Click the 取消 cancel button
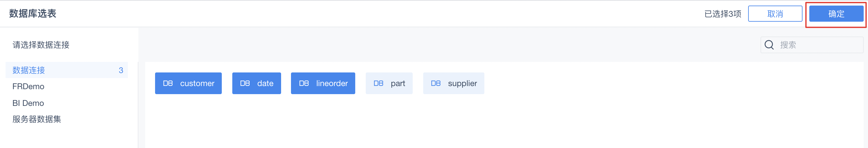This screenshot has width=868, height=148. click(x=775, y=14)
